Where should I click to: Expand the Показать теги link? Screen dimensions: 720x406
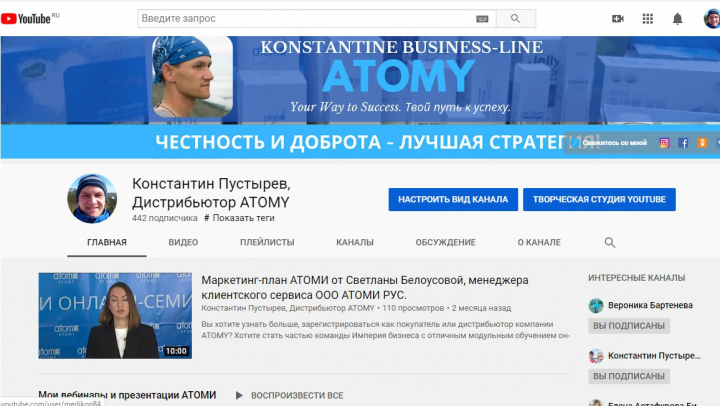point(239,218)
